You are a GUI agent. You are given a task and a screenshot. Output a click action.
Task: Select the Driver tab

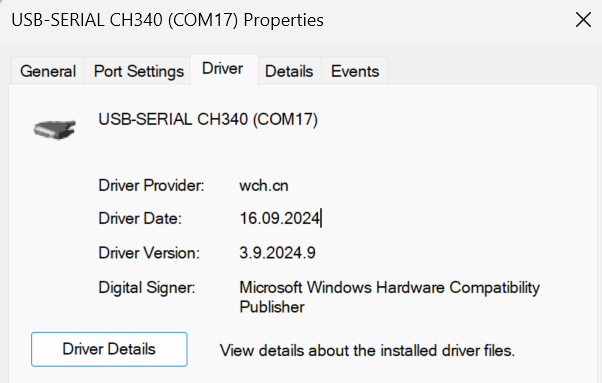pos(223,69)
